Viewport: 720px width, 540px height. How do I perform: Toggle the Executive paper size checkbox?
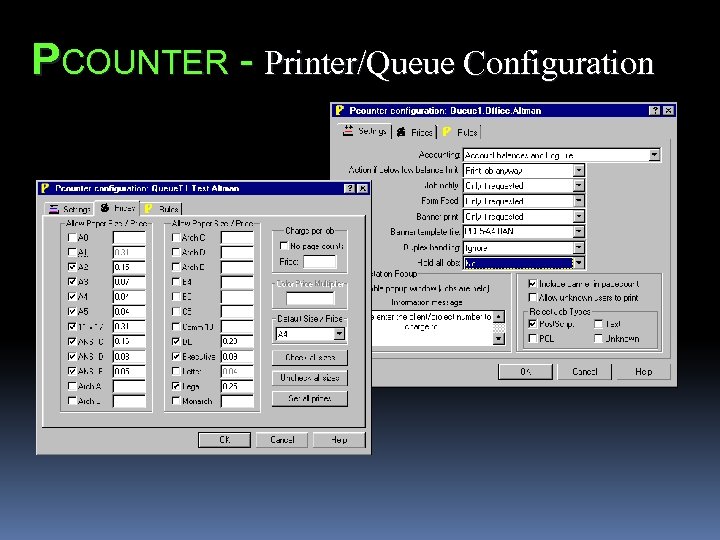coord(176,356)
